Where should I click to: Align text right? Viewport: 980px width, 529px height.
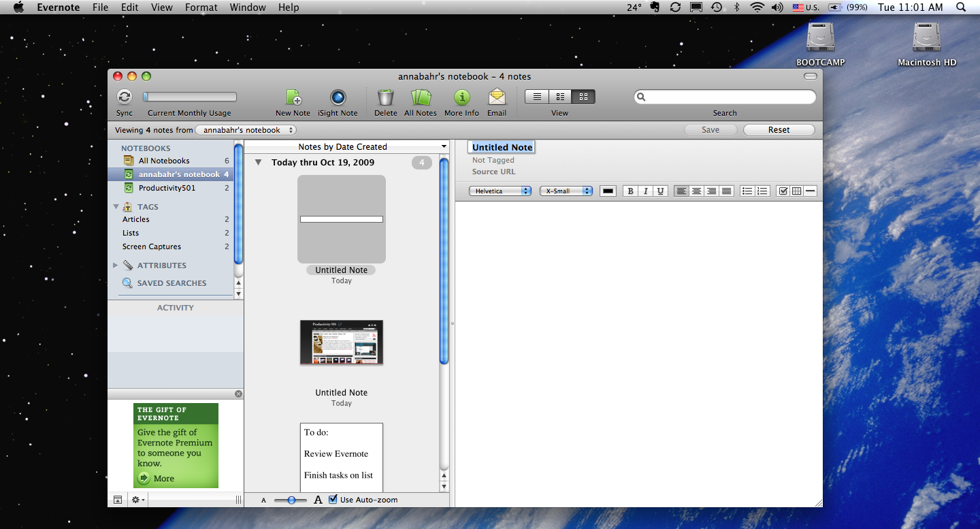click(711, 191)
